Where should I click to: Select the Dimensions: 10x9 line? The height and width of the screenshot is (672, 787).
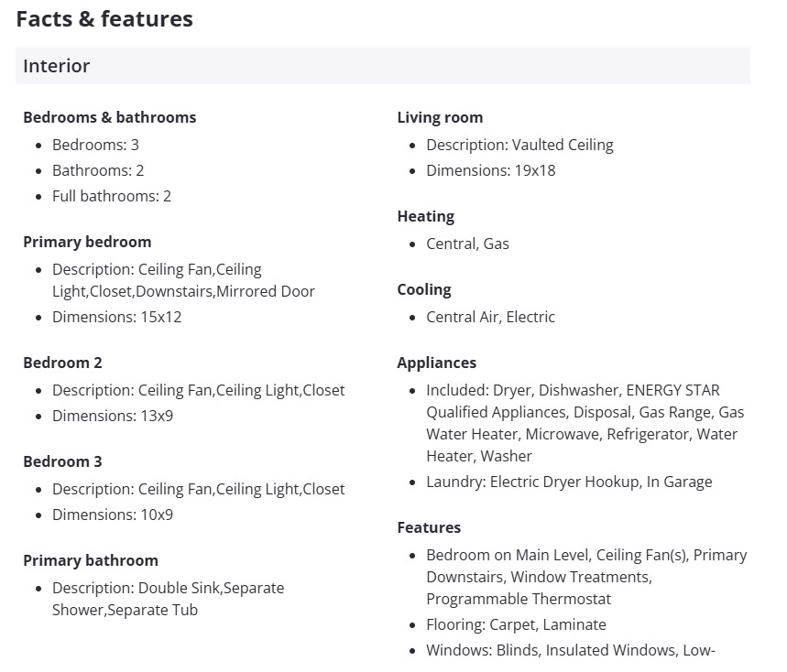pyautogui.click(x=112, y=515)
